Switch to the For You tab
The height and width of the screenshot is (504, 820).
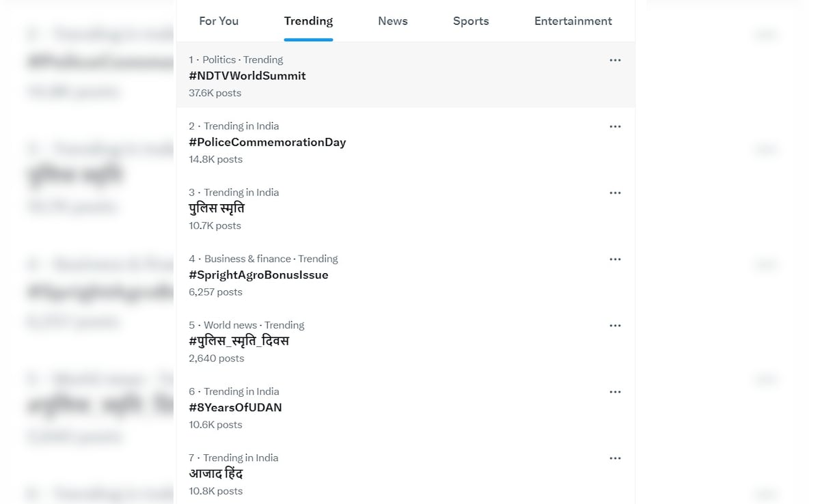click(x=219, y=21)
